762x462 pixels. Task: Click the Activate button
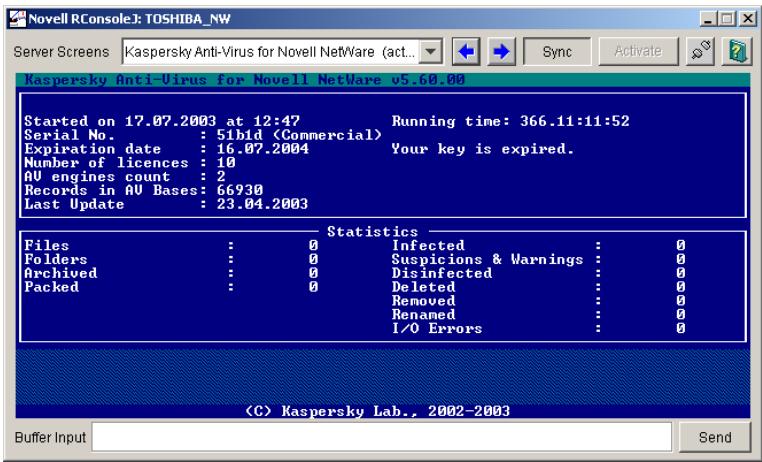pos(638,51)
